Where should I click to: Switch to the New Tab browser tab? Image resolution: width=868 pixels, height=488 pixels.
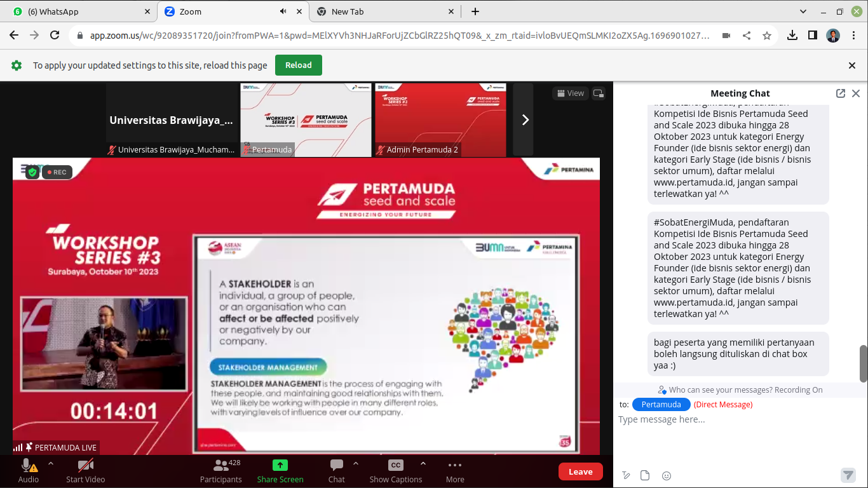386,11
